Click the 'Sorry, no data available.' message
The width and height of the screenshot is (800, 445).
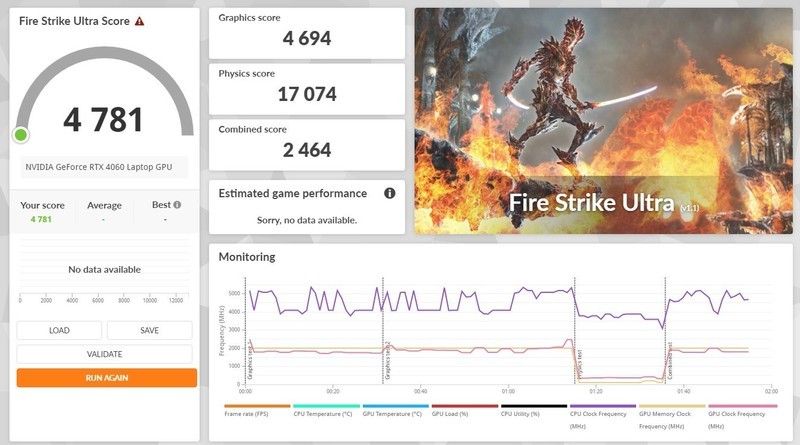point(307,220)
